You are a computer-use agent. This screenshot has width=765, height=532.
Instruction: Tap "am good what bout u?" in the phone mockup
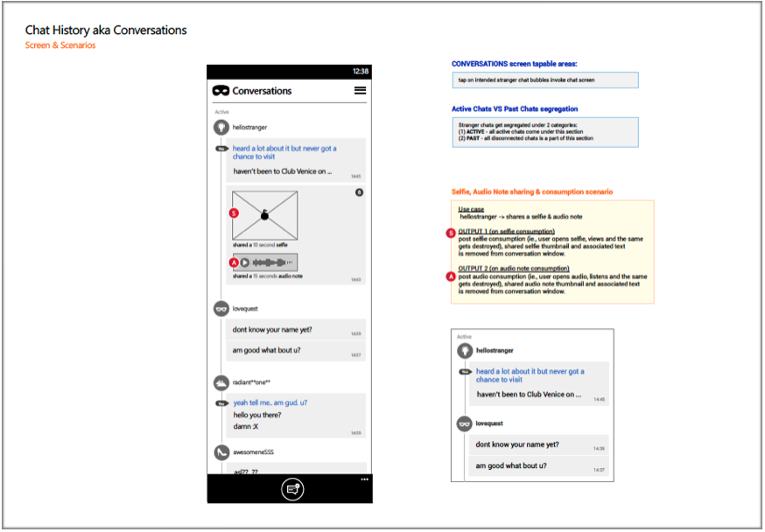pos(266,350)
